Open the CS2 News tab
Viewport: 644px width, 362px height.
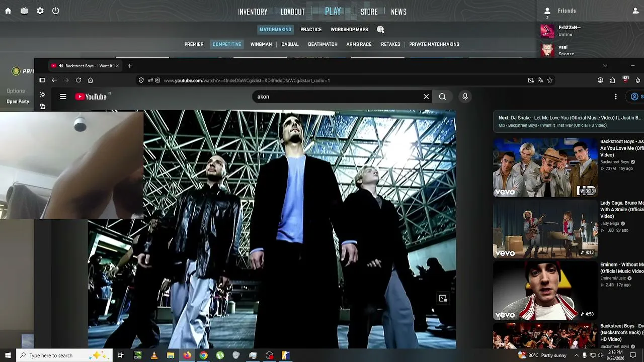click(398, 12)
